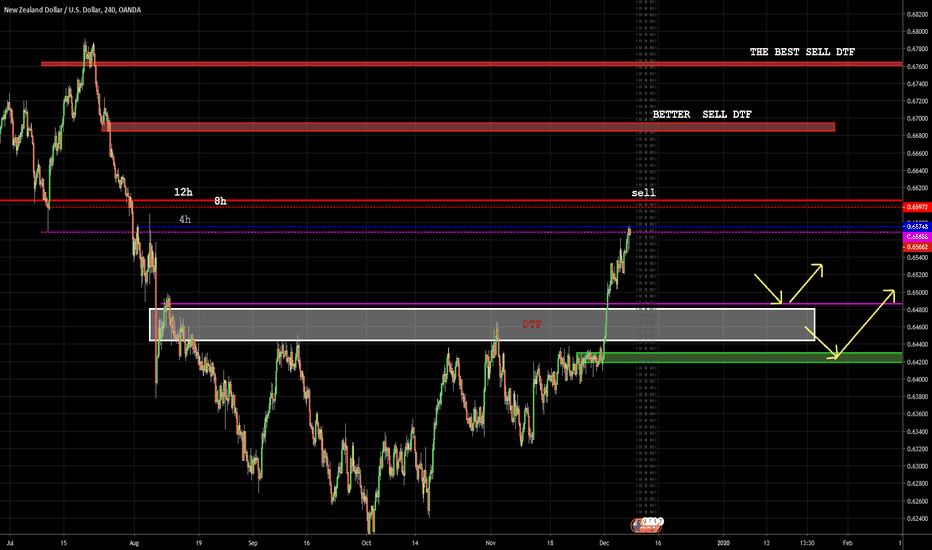Click the blue 0.65743 price tag
Viewport: 932px width, 550px height.
click(916, 227)
